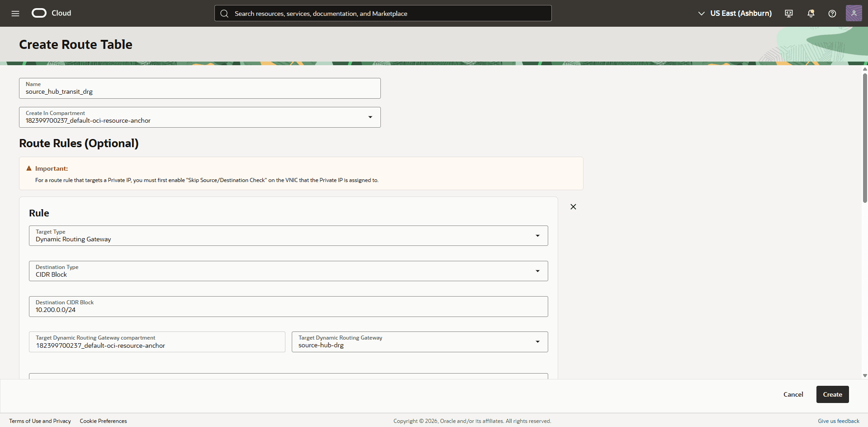868x427 pixels.
Task: Open the help question mark icon
Action: 832,14
